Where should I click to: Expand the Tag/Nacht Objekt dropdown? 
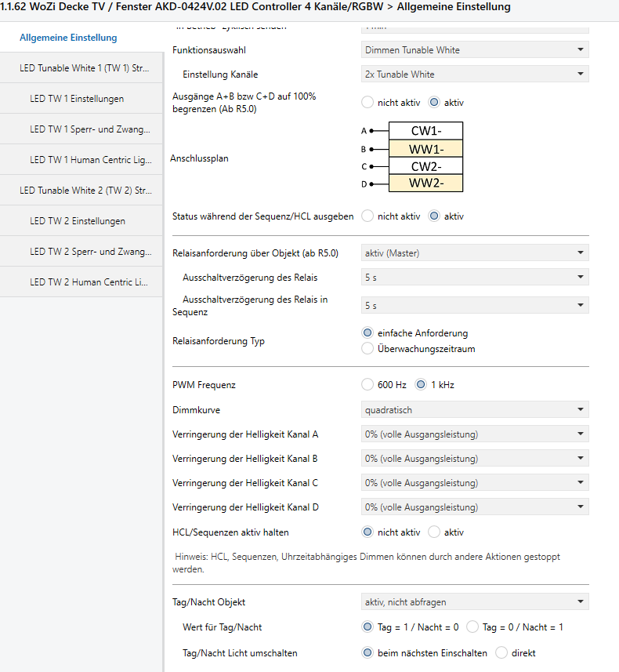tap(475, 602)
